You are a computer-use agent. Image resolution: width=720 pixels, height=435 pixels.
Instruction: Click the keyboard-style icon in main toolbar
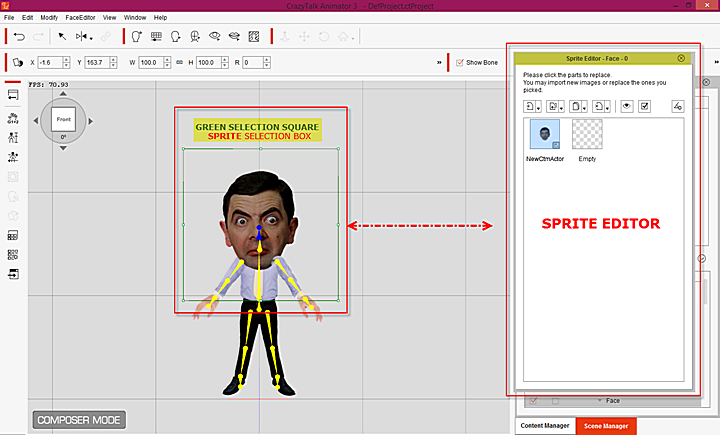coord(157,37)
